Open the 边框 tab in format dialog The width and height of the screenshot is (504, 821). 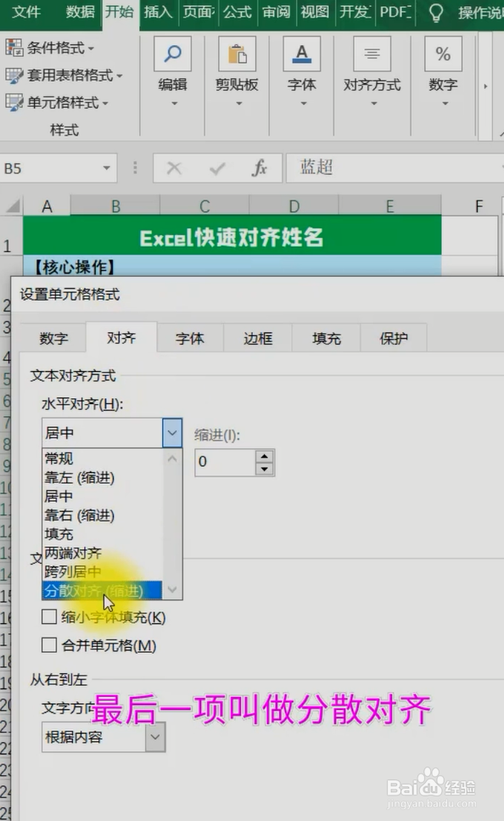click(x=257, y=338)
